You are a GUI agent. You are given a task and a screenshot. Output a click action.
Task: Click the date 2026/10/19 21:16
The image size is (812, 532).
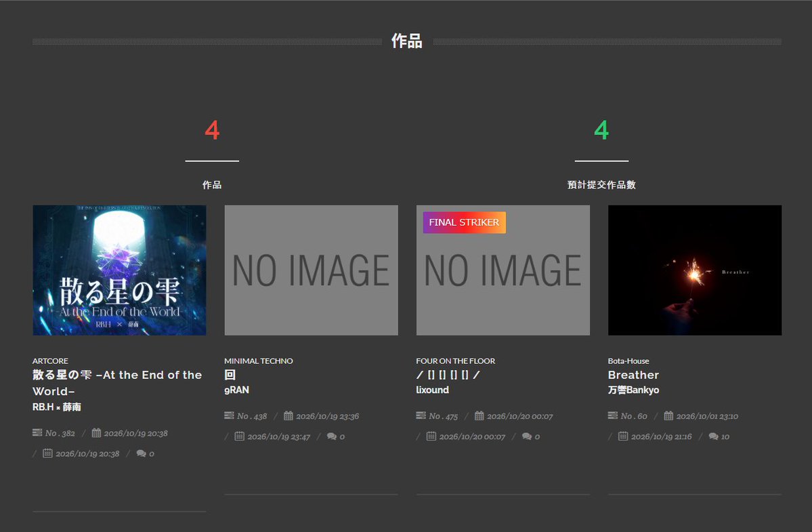(661, 436)
